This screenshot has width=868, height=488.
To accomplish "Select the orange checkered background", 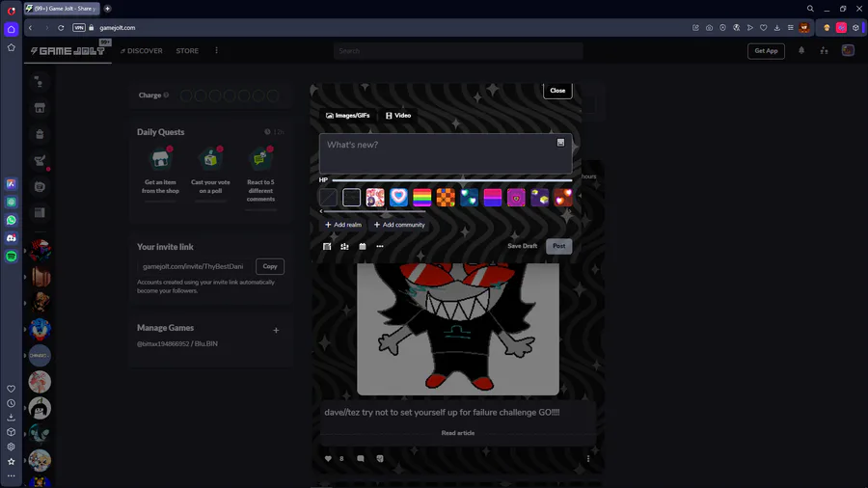I will [x=446, y=197].
